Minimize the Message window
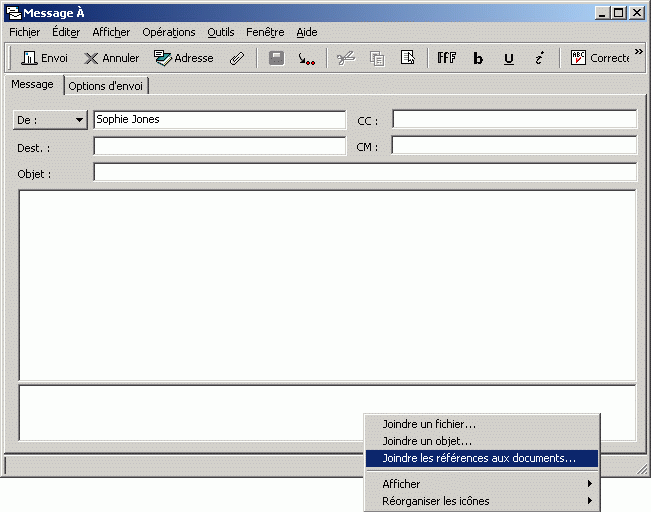This screenshot has height=512, width=651. [x=602, y=13]
